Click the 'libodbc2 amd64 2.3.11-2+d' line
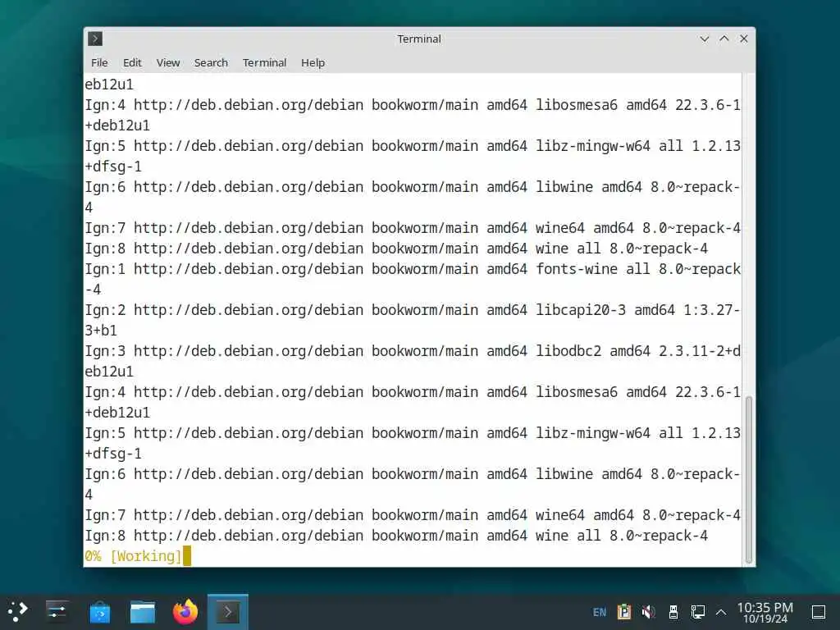This screenshot has height=630, width=840. (x=413, y=351)
